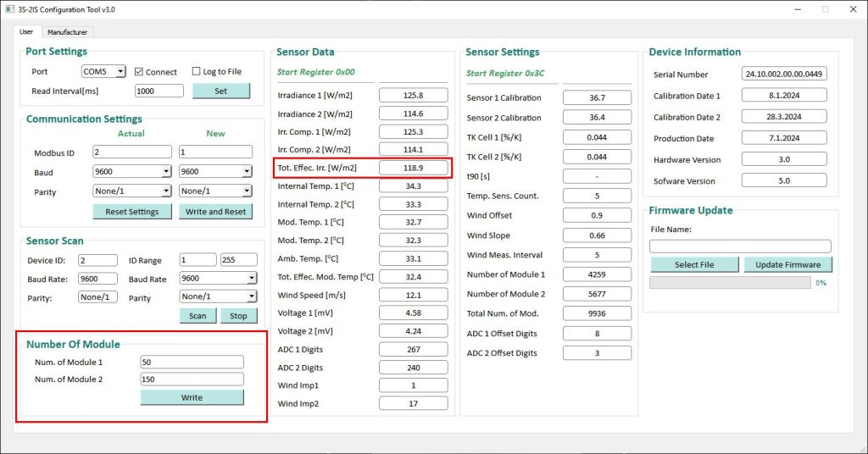The height and width of the screenshot is (454, 868).
Task: Click the 3S-2IS Configuration Tool app icon
Action: [x=9, y=9]
